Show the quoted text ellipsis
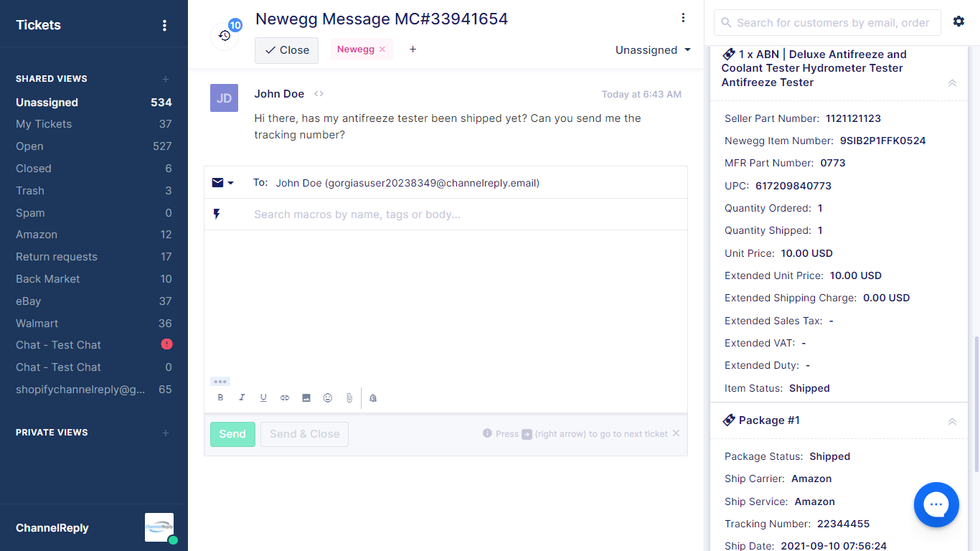Screen dimensions: 980x551 [x=220, y=382]
